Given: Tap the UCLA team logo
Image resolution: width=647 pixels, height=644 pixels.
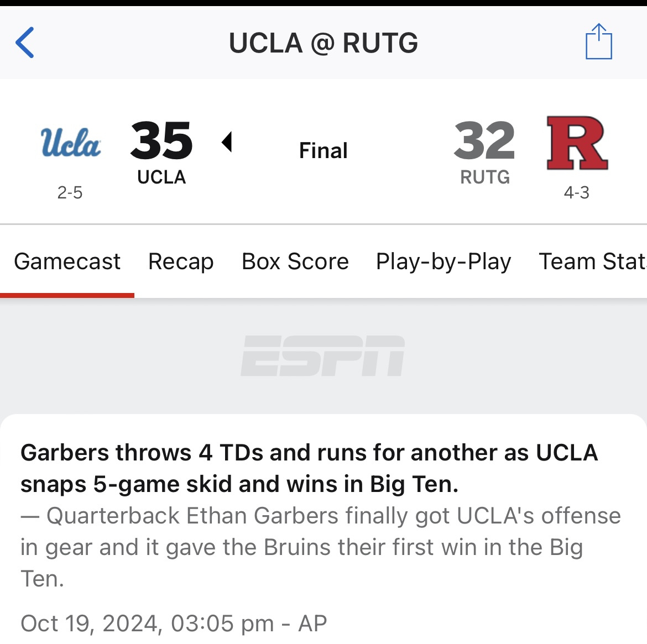Looking at the screenshot, I should [x=71, y=143].
